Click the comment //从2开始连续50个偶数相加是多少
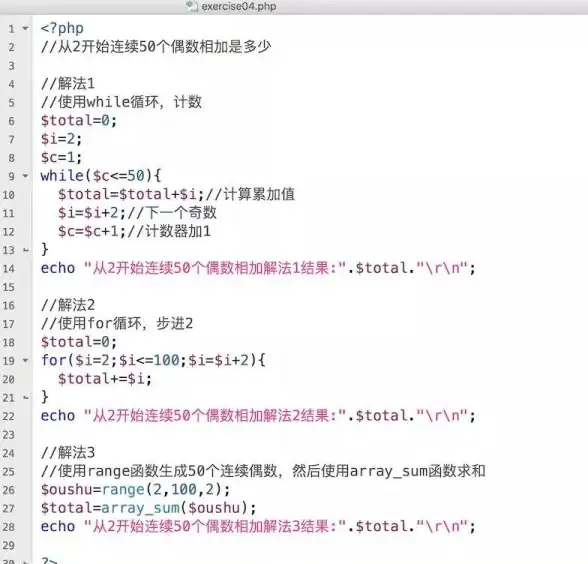 pos(156,47)
